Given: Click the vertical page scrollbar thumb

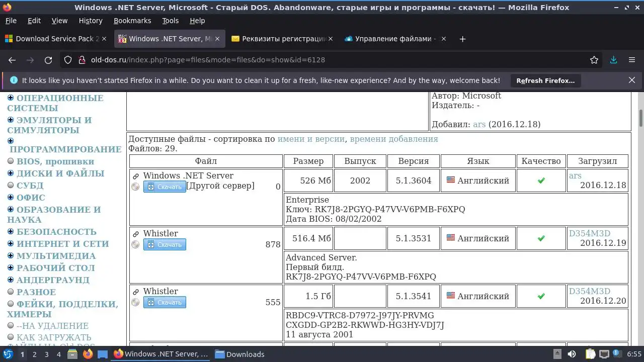Looking at the screenshot, I should tap(641, 118).
